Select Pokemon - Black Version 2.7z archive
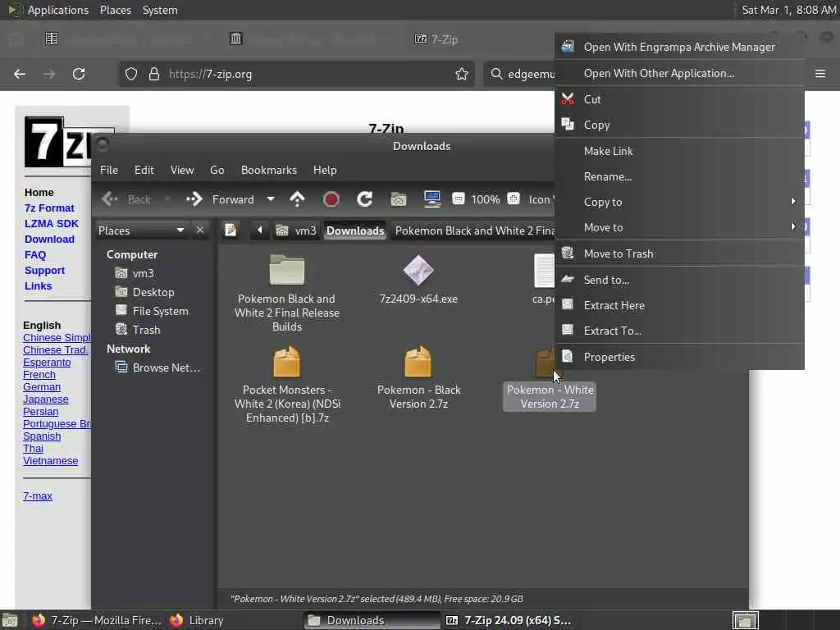Viewport: 840px width, 630px height. coord(418,377)
